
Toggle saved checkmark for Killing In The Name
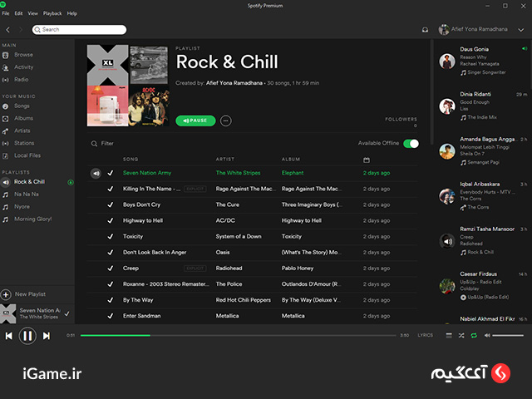[x=111, y=189]
